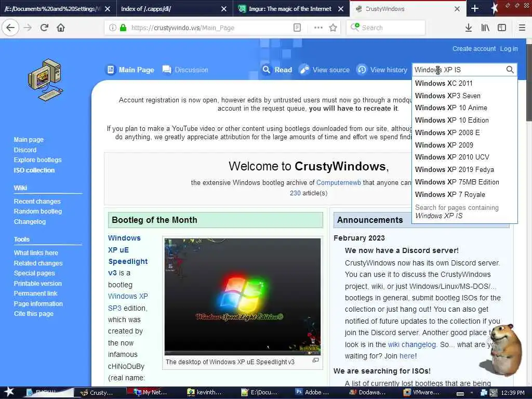The width and height of the screenshot is (532, 399).
Task: Click the Log in link
Action: pyautogui.click(x=509, y=49)
